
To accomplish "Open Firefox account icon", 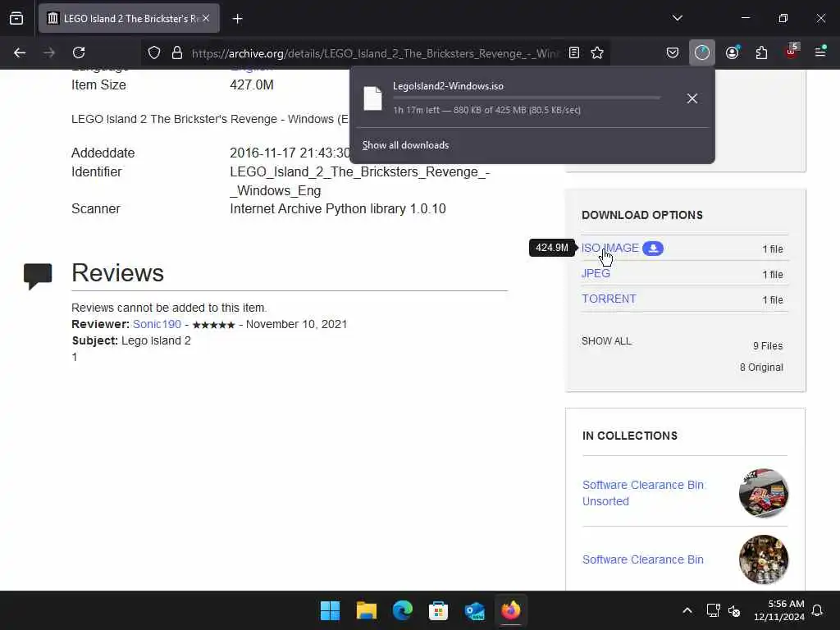I will (x=732, y=52).
